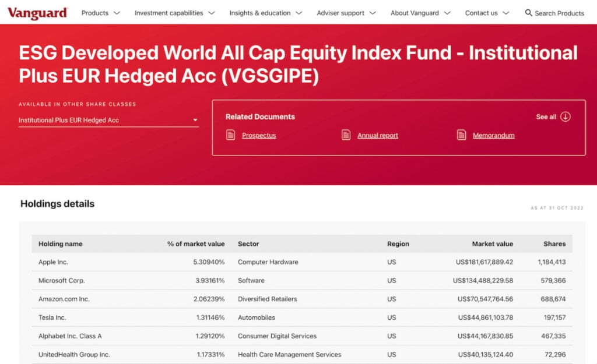Click the Computer Hardware sector cell
This screenshot has width=597, height=364.
[268, 262]
